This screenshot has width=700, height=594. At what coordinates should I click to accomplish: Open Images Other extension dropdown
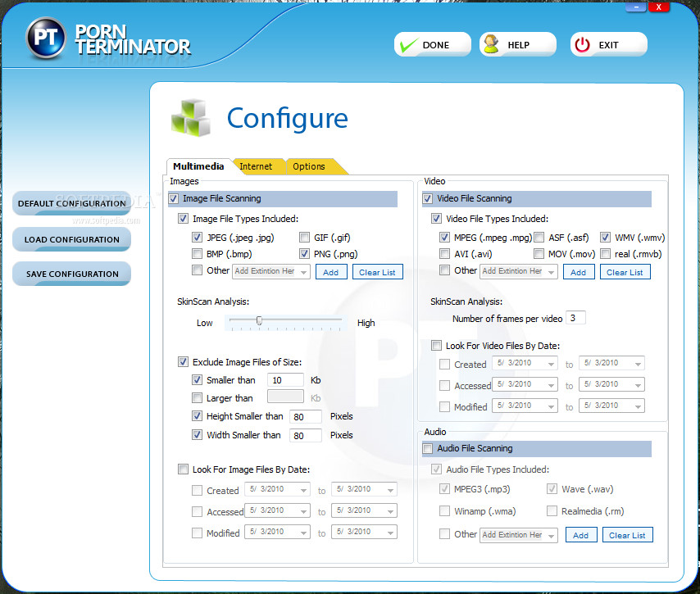click(x=303, y=272)
